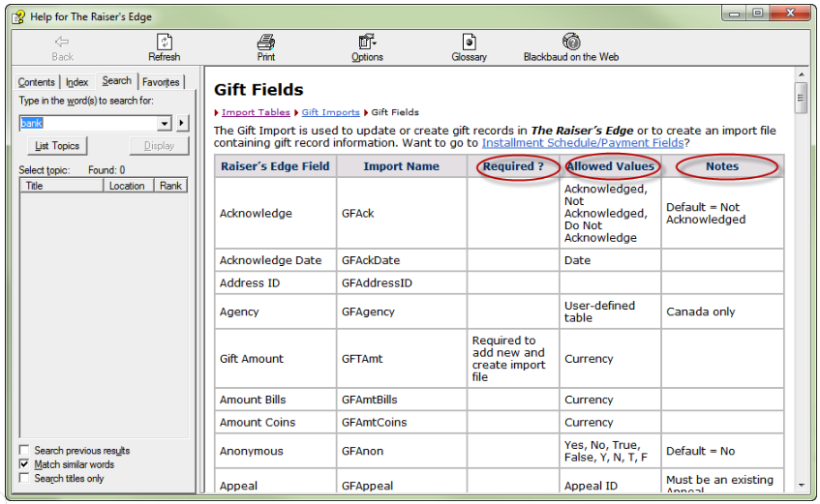Follow the Import Tables breadcrumb link
This screenshot has width=820, height=504.
click(x=256, y=112)
